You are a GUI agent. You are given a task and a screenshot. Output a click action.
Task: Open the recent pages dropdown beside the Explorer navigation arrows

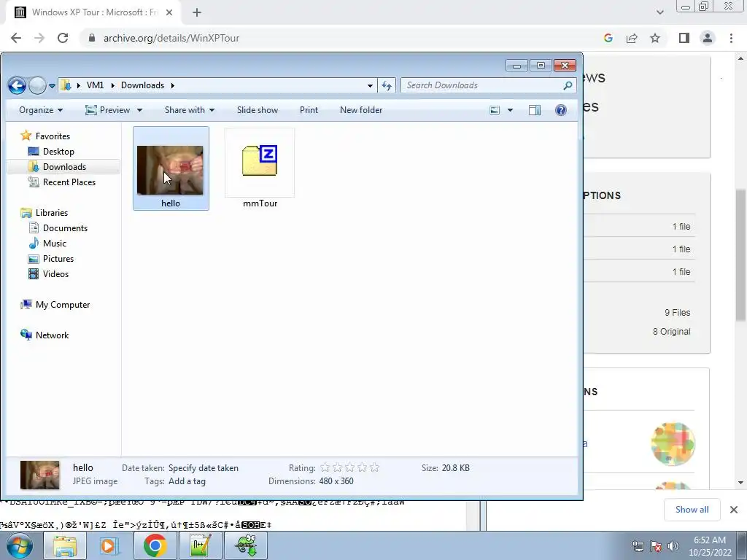coord(52,86)
